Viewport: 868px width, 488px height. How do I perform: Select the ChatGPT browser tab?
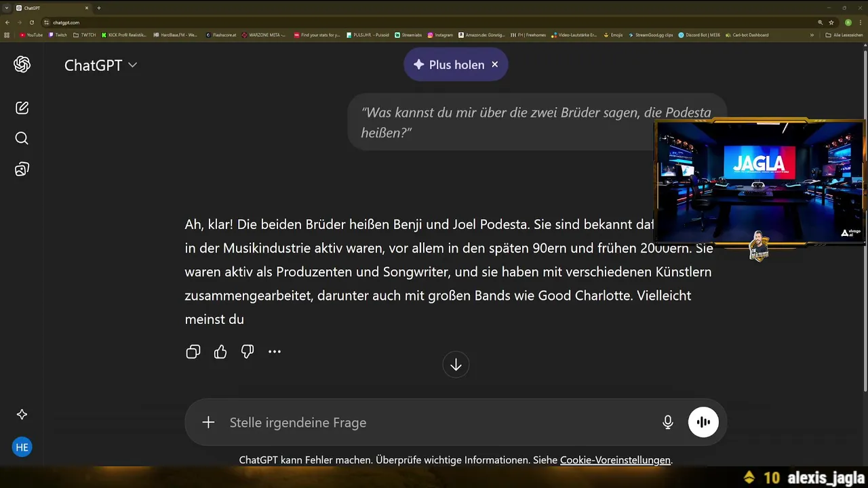tap(53, 8)
